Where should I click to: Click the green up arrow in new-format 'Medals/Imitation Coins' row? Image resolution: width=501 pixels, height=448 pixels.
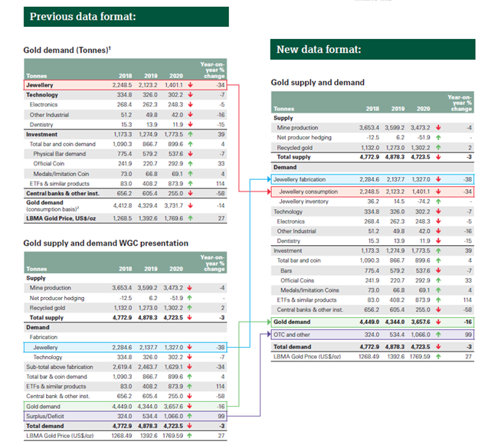[x=438, y=290]
